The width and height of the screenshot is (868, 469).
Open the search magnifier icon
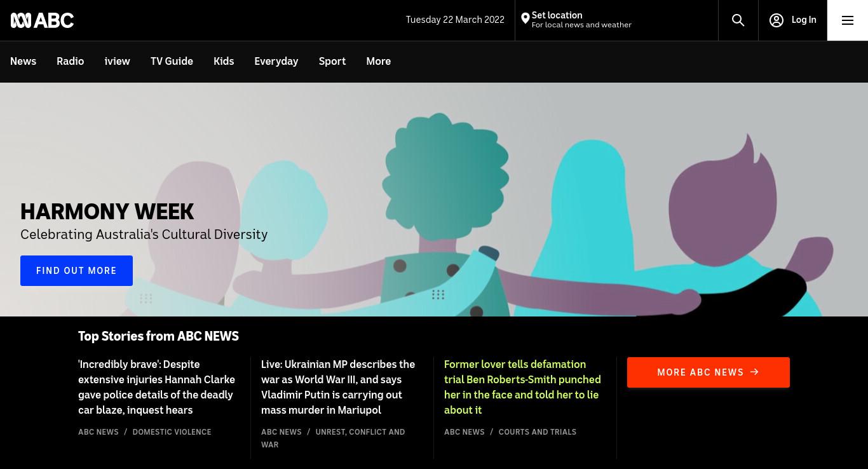coord(738,20)
